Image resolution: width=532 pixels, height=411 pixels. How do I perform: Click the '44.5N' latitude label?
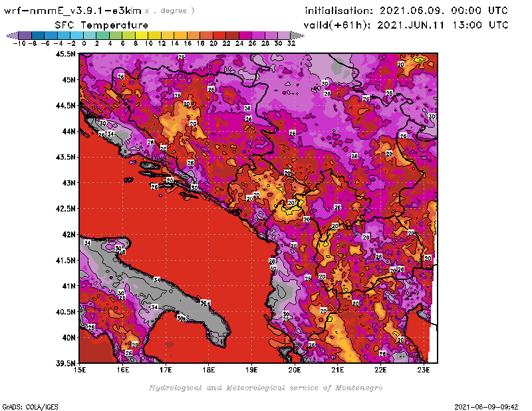click(x=66, y=106)
